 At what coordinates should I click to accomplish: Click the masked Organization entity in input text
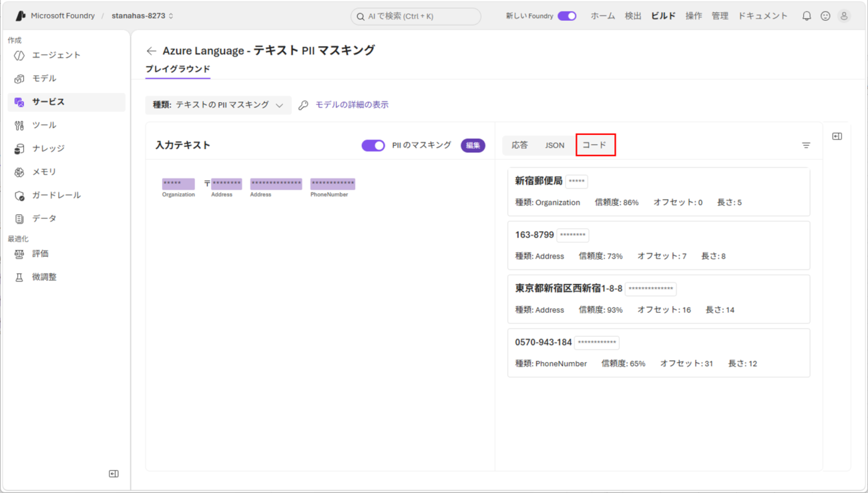coord(178,184)
